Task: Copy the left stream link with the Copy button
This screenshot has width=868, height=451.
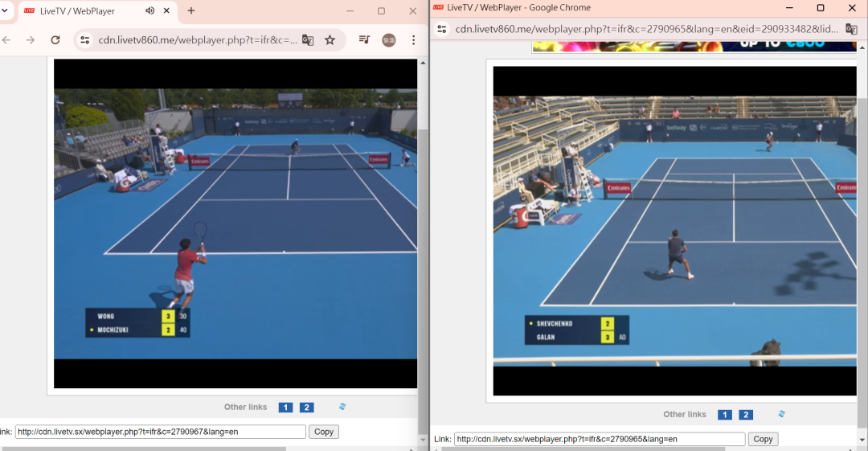Action: tap(324, 432)
